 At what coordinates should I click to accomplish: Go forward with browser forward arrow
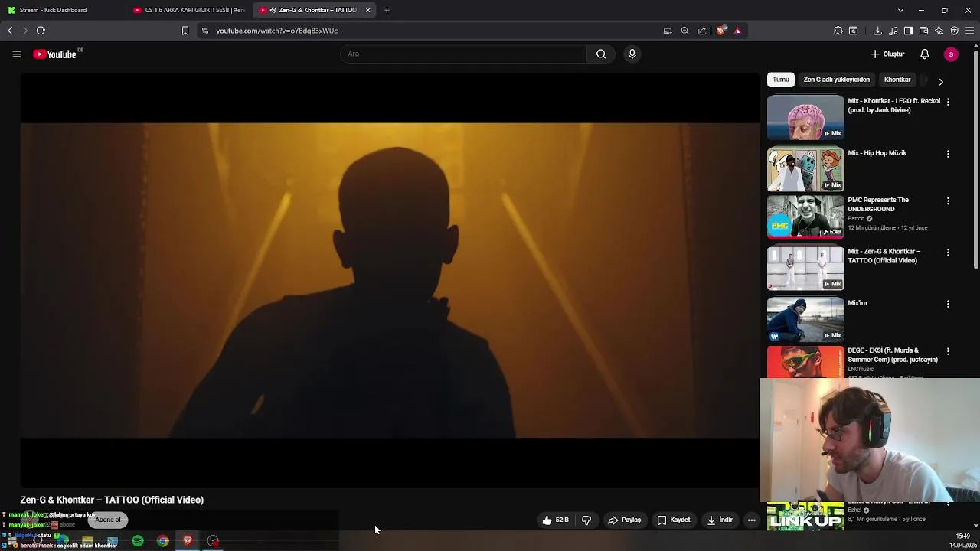24,31
